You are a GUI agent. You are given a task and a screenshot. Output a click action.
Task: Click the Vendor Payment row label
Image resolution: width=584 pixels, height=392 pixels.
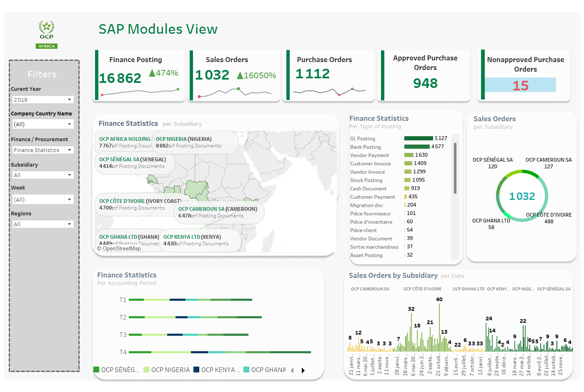[x=370, y=155]
